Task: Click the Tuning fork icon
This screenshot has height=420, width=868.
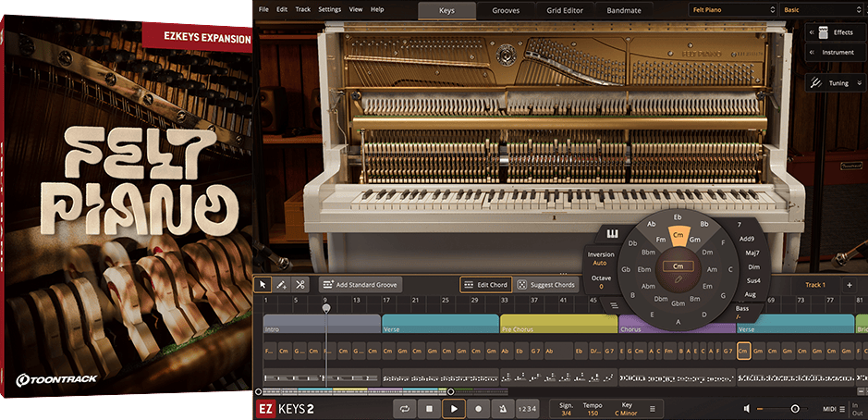Action: click(x=816, y=83)
